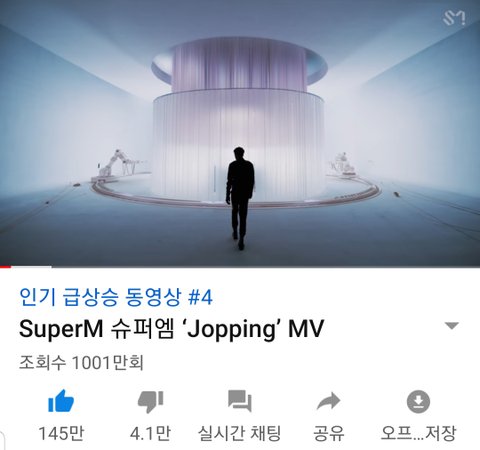Click the buffered gray segment of progress bar
Viewport: 480px width, 450px height.
point(31,267)
